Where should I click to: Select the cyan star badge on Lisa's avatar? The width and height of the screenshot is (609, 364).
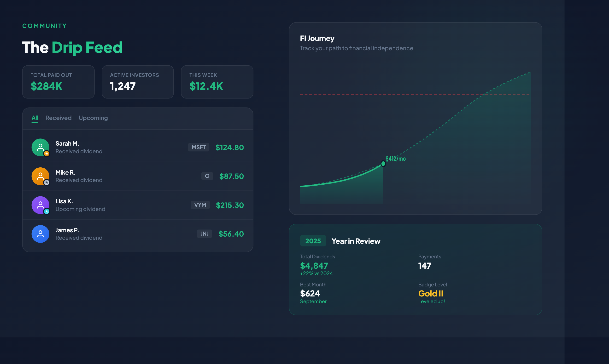(47, 211)
